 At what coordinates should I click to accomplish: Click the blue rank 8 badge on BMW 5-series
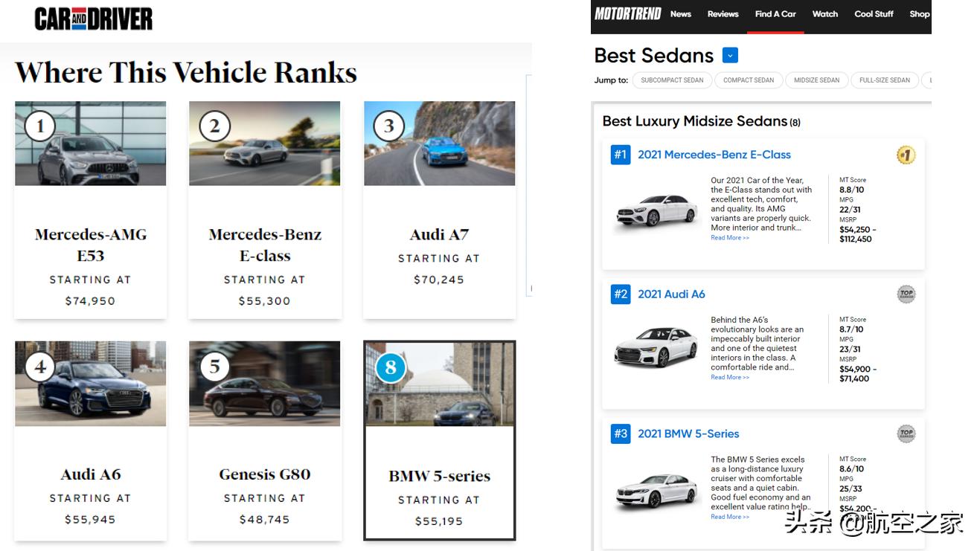point(391,367)
